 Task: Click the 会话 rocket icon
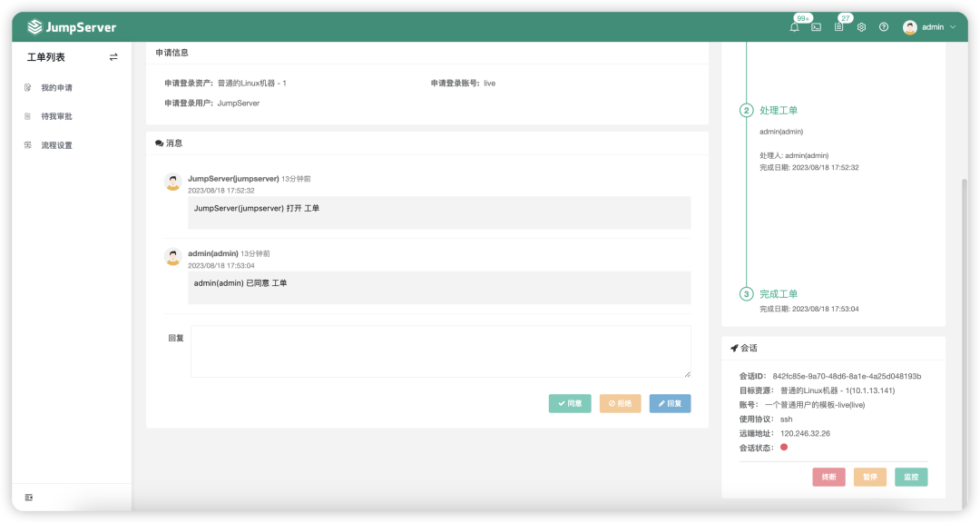point(734,348)
